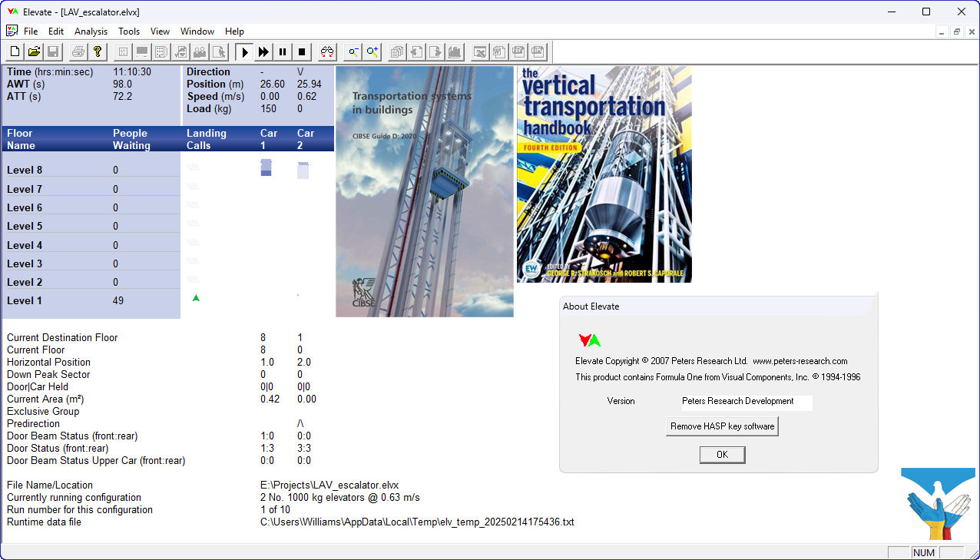This screenshot has height=560, width=980.
Task: Click the 49 people waiting value
Action: pos(118,300)
